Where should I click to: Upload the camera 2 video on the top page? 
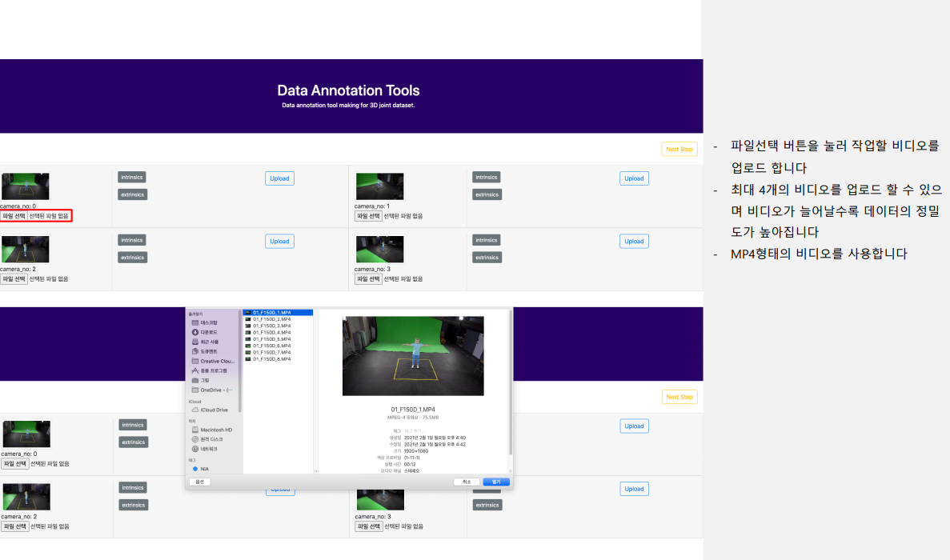(x=279, y=242)
